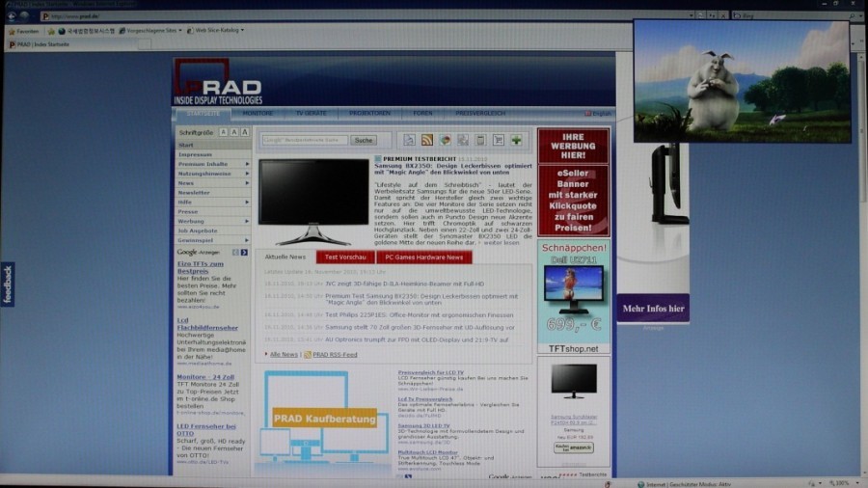868x488 pixels.
Task: Open the Web Slice-Katalog dropdown
Action: 217,31
